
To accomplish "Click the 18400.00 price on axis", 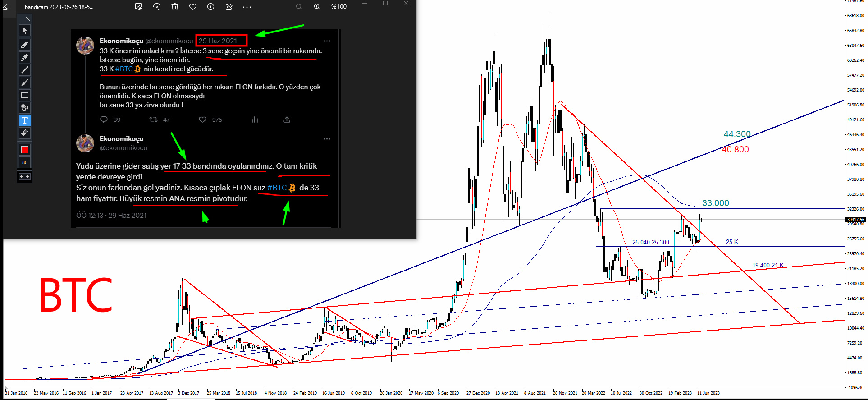I will click(856, 284).
